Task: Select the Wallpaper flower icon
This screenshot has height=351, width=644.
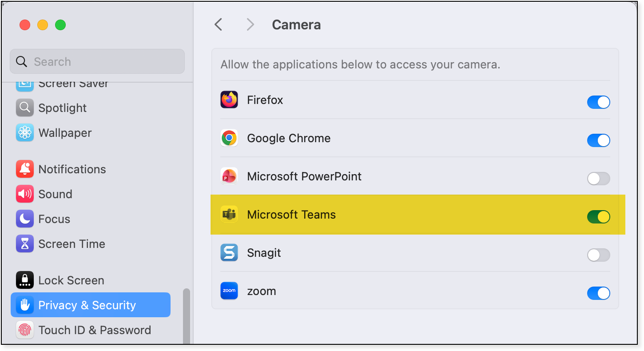Action: [25, 133]
